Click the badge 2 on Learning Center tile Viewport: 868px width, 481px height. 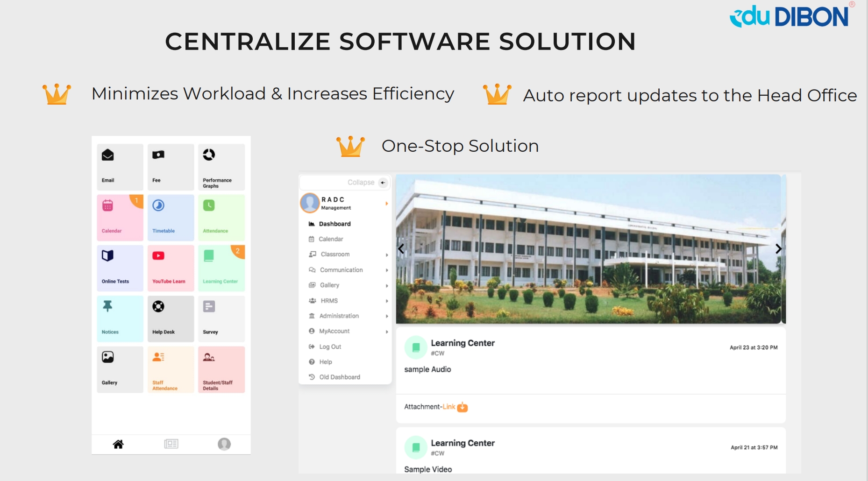(x=238, y=251)
